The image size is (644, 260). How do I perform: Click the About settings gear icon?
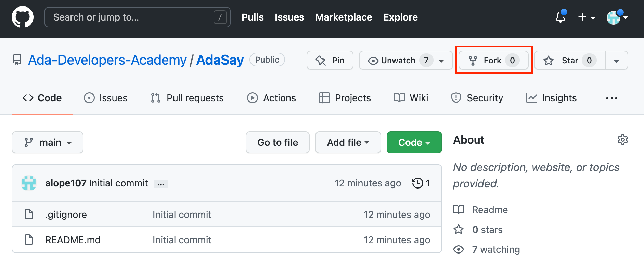pos(622,140)
